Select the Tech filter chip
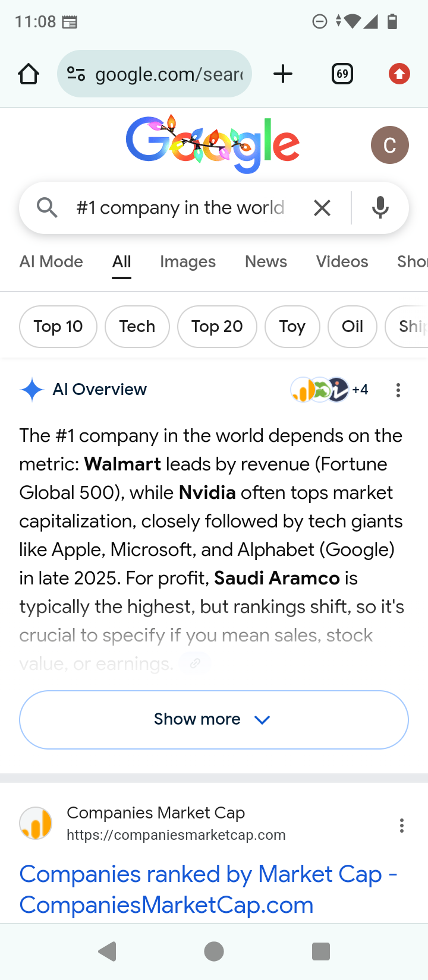This screenshot has height=980, width=428. (137, 326)
